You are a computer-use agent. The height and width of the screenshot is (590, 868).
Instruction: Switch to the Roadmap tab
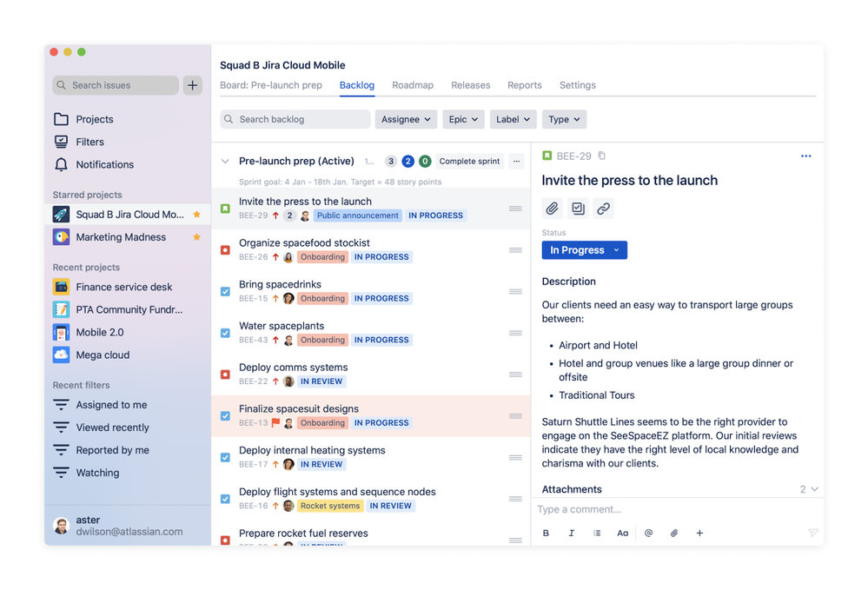click(413, 85)
